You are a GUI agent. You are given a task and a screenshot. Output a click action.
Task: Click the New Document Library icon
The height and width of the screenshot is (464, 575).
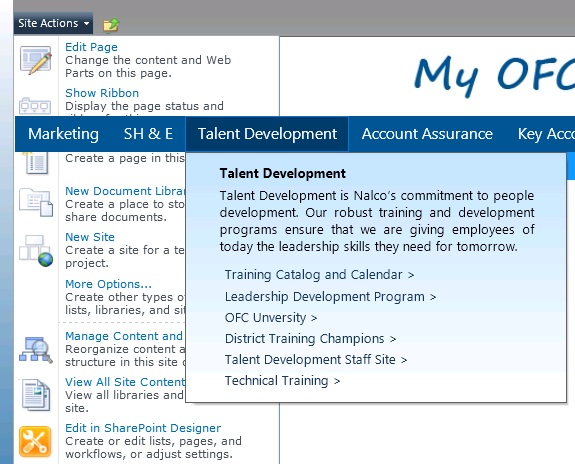tap(36, 202)
